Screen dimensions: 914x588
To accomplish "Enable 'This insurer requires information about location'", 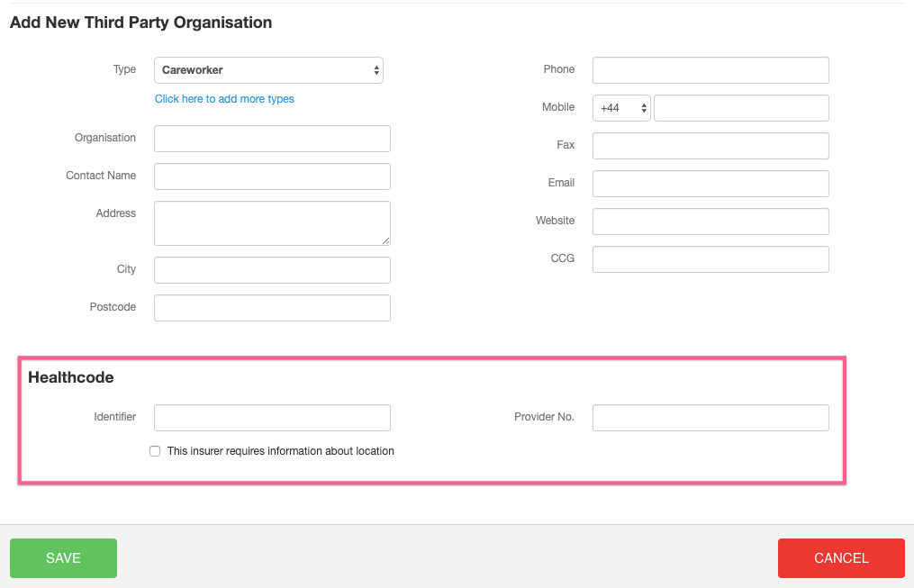I will pyautogui.click(x=155, y=451).
